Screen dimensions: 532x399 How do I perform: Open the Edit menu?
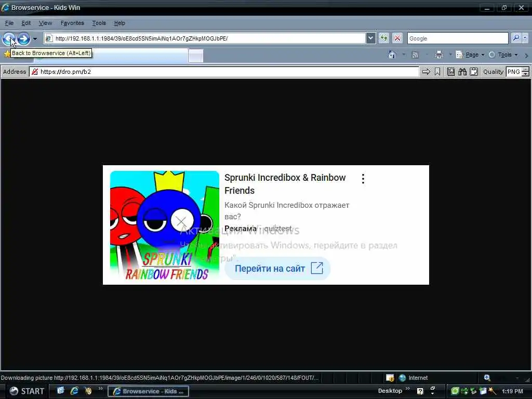26,23
